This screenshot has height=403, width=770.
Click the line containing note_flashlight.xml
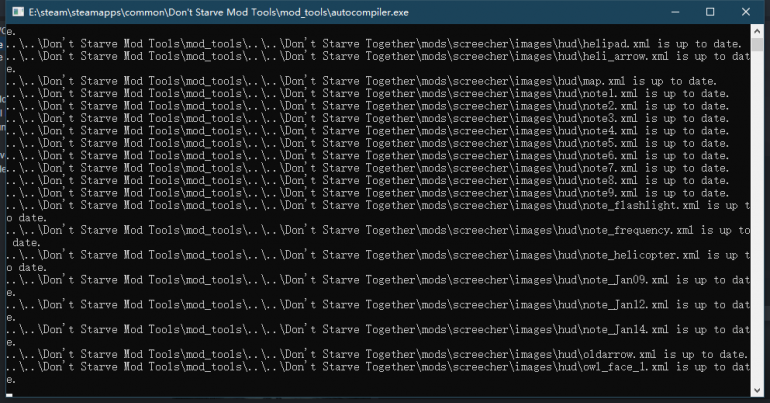(x=378, y=205)
